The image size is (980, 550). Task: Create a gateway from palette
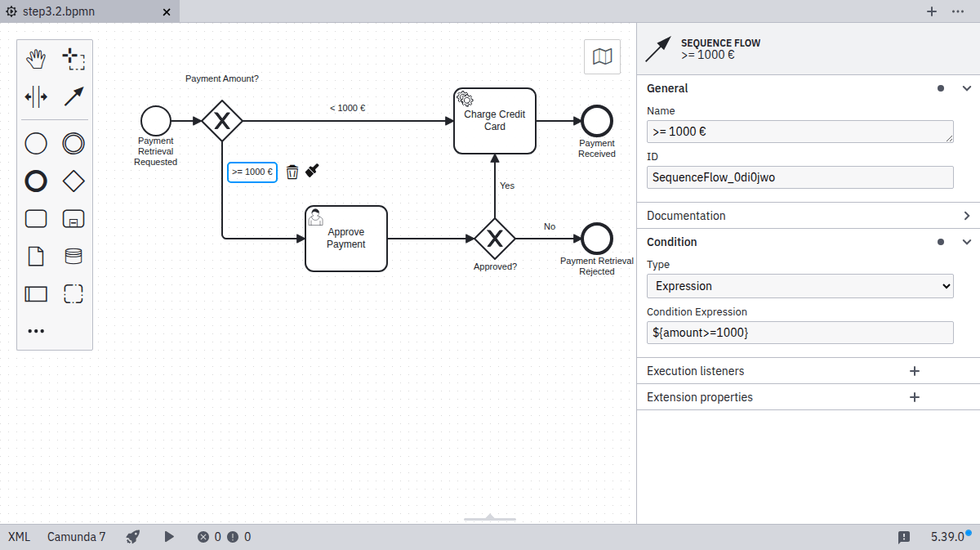[x=73, y=181]
